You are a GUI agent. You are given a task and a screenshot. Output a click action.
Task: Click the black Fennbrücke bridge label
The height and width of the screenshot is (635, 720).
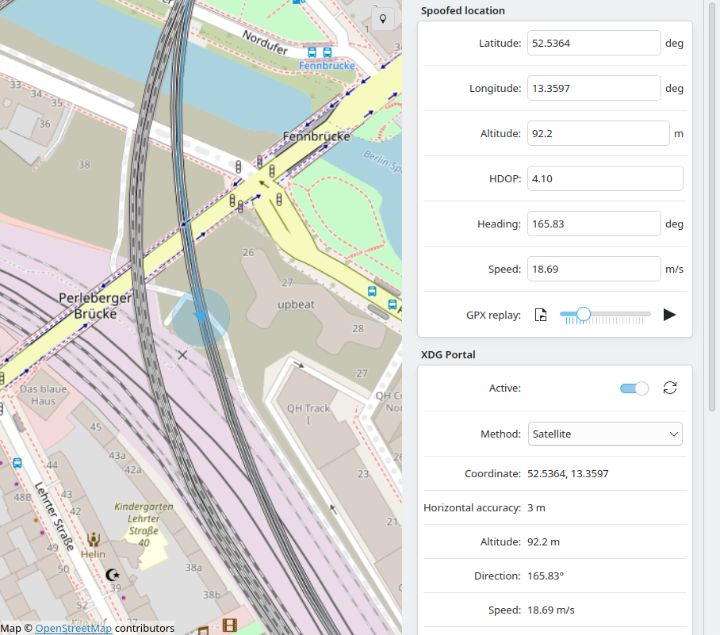(316, 136)
